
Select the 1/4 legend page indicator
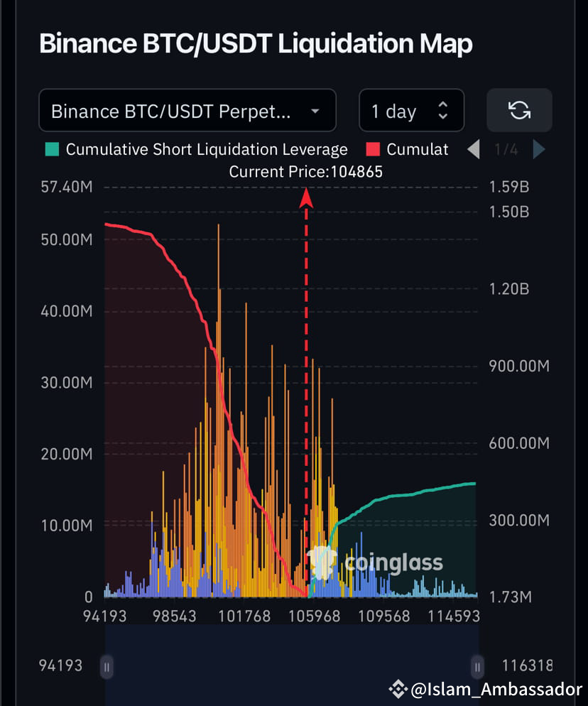(x=506, y=149)
